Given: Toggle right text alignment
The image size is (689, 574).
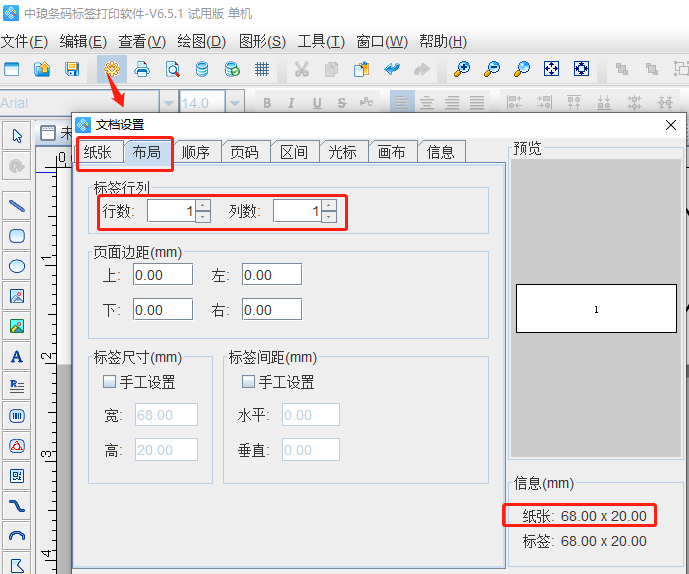Looking at the screenshot, I should [x=452, y=103].
